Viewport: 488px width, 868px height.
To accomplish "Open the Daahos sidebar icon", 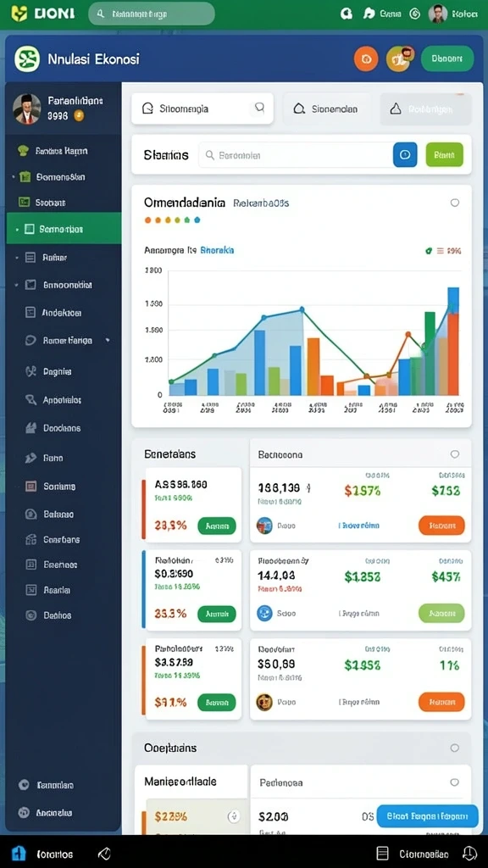I will pyautogui.click(x=31, y=615).
